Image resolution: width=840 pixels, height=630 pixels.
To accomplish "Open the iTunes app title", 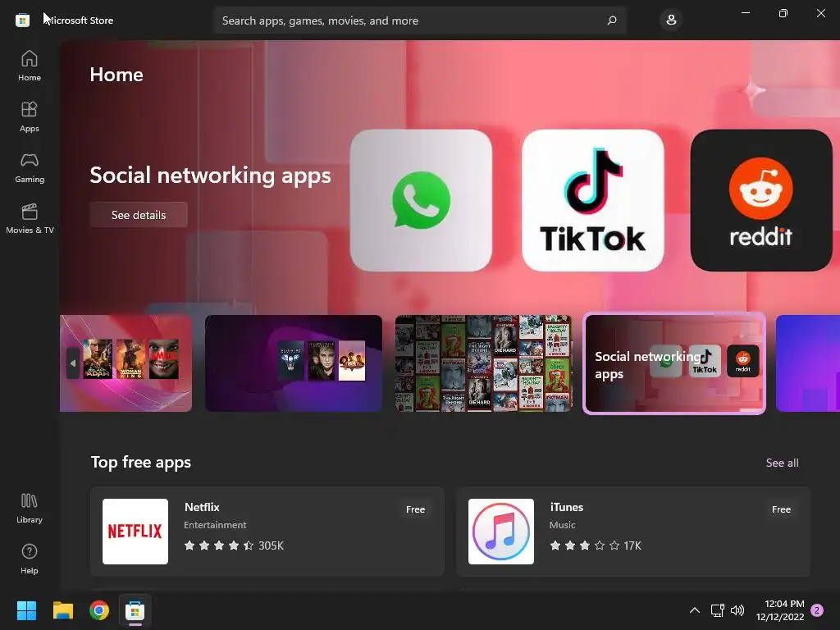I will [566, 507].
